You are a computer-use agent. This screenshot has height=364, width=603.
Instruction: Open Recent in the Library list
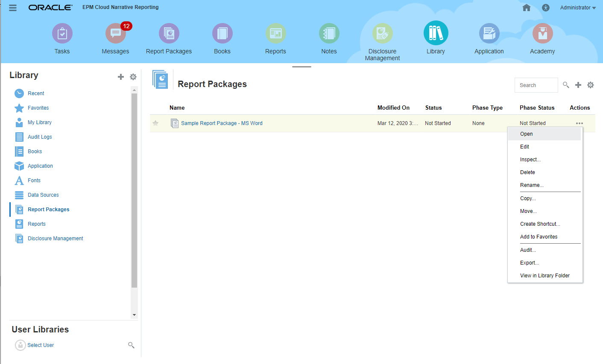pyautogui.click(x=36, y=93)
